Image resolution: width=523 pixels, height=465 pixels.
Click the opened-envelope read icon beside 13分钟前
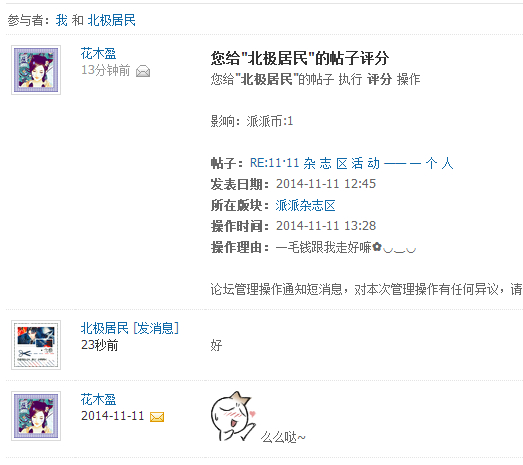143,71
